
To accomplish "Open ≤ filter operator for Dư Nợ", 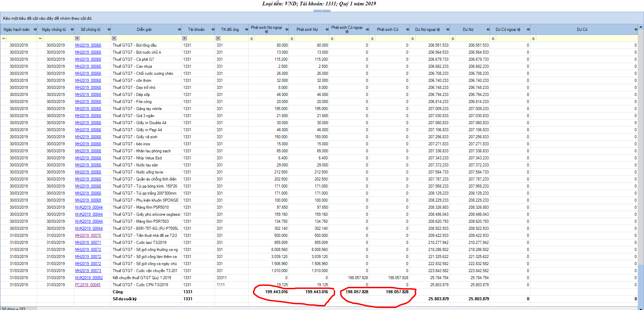I will coord(453,38).
